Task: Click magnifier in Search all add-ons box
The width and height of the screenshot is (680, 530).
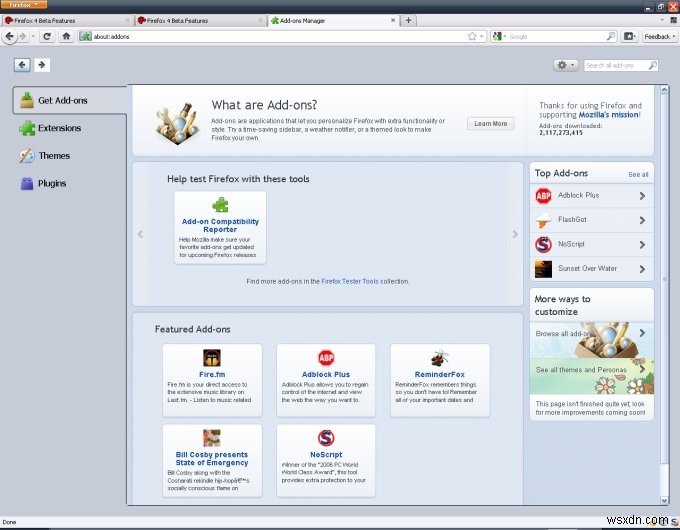Action: 652,65
